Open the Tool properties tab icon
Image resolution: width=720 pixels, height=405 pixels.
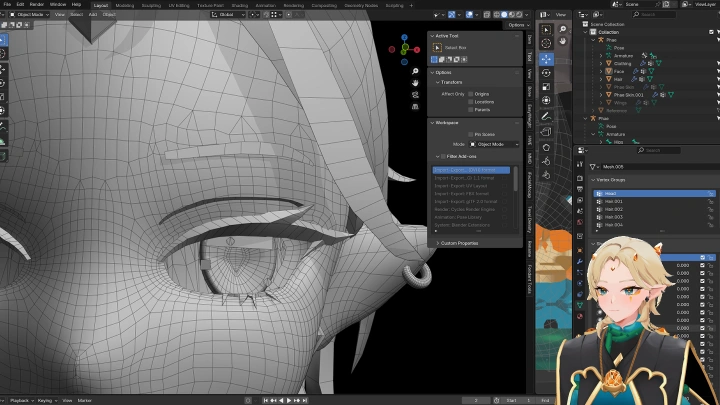click(580, 164)
